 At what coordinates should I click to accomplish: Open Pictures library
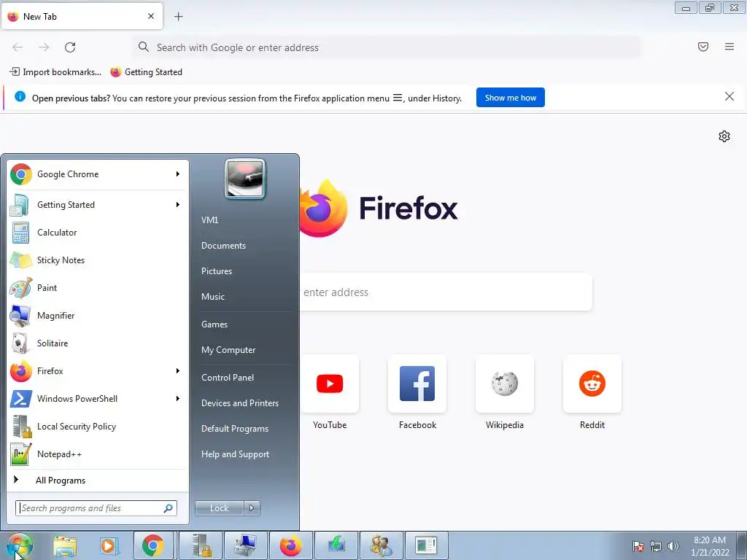[217, 271]
